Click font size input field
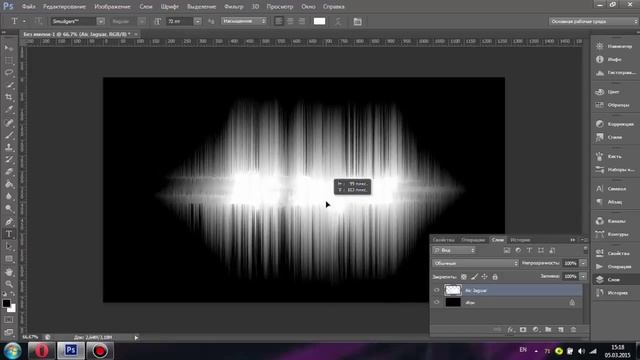640x360 pixels. tap(179, 21)
